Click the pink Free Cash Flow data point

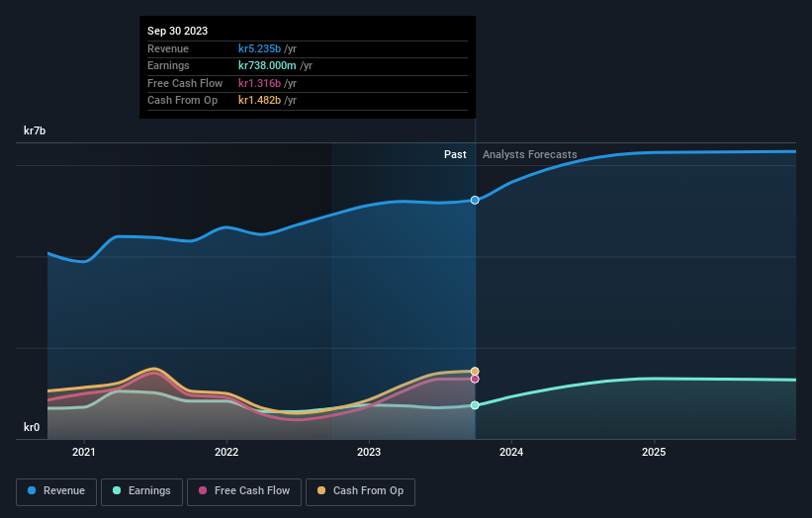[475, 380]
